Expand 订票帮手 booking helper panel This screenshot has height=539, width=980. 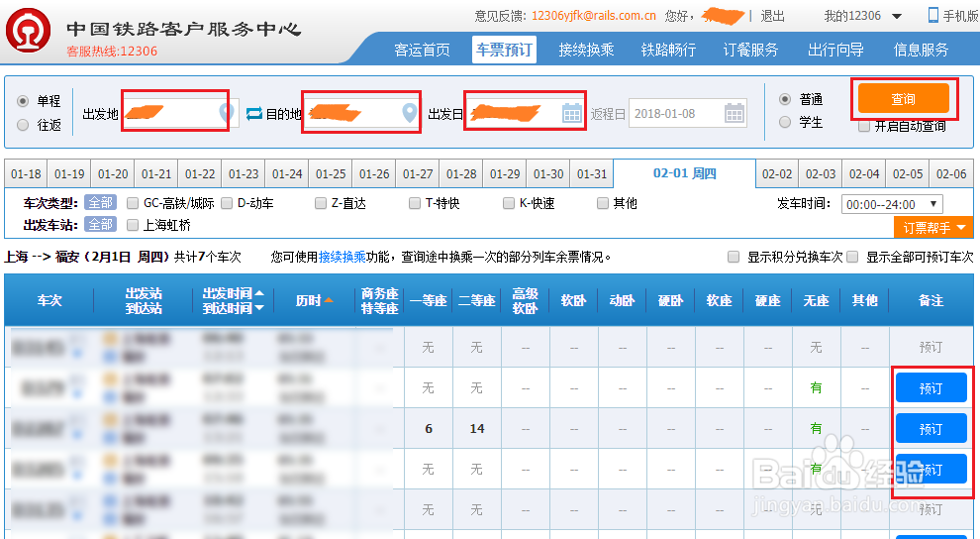[933, 228]
